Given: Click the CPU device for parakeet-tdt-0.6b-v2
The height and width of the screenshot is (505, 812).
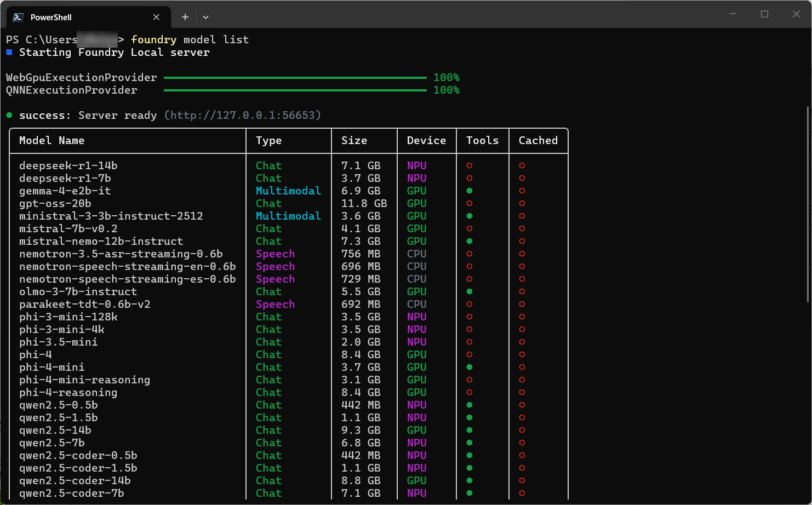Looking at the screenshot, I should 416,304.
